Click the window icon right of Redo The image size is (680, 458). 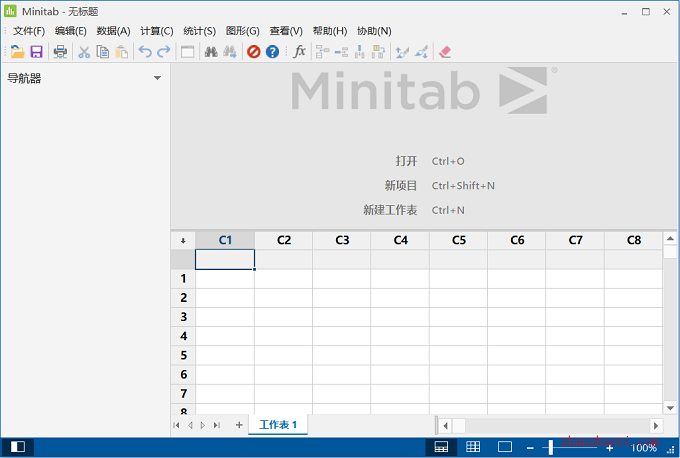187,52
